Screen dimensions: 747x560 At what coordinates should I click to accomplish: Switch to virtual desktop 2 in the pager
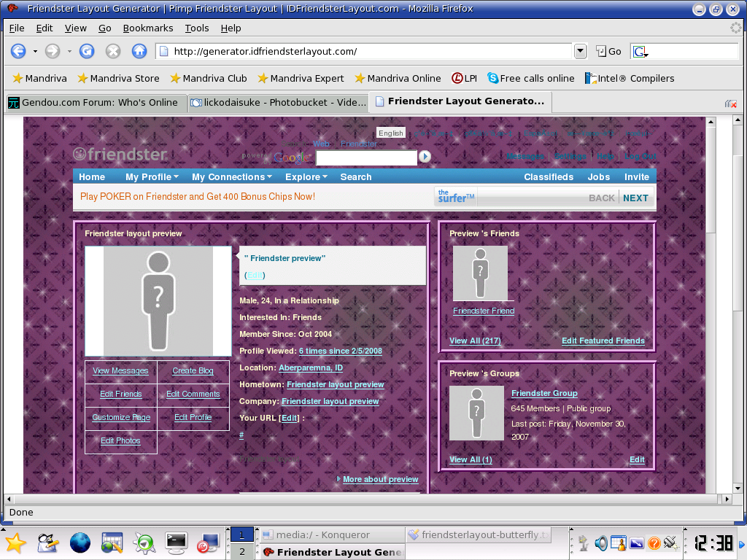(x=242, y=551)
